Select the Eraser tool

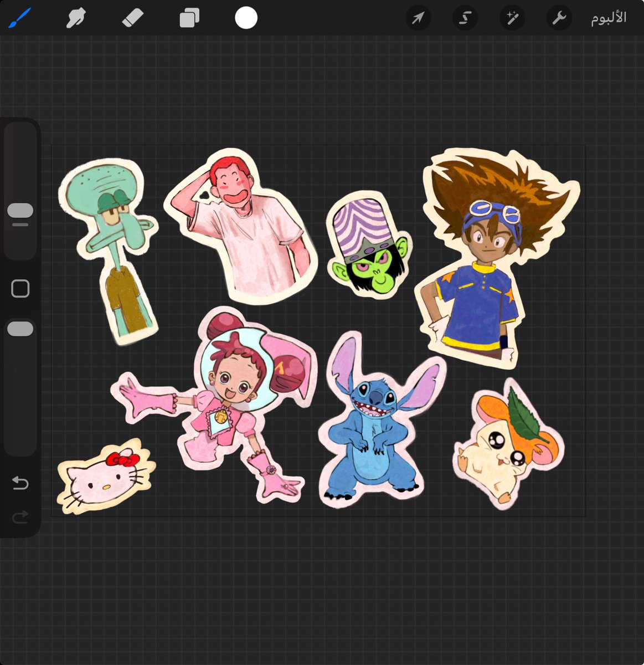(132, 18)
